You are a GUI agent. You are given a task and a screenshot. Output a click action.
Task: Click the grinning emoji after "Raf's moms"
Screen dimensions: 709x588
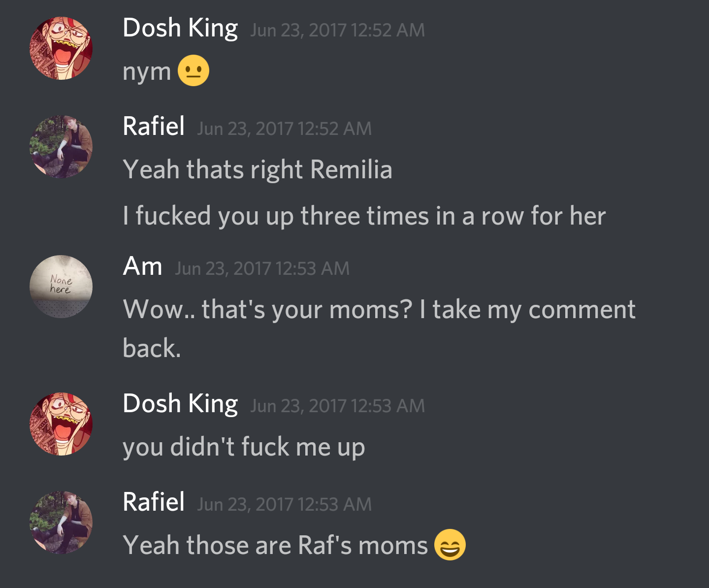point(450,545)
